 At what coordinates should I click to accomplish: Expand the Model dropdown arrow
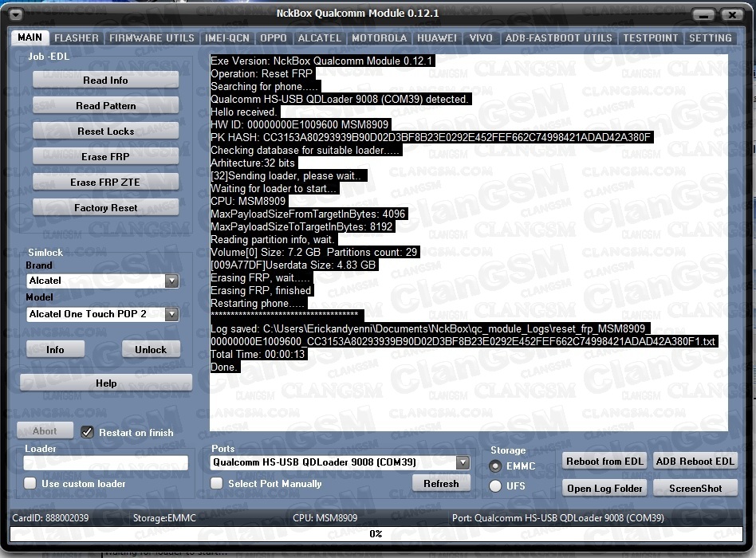[171, 314]
